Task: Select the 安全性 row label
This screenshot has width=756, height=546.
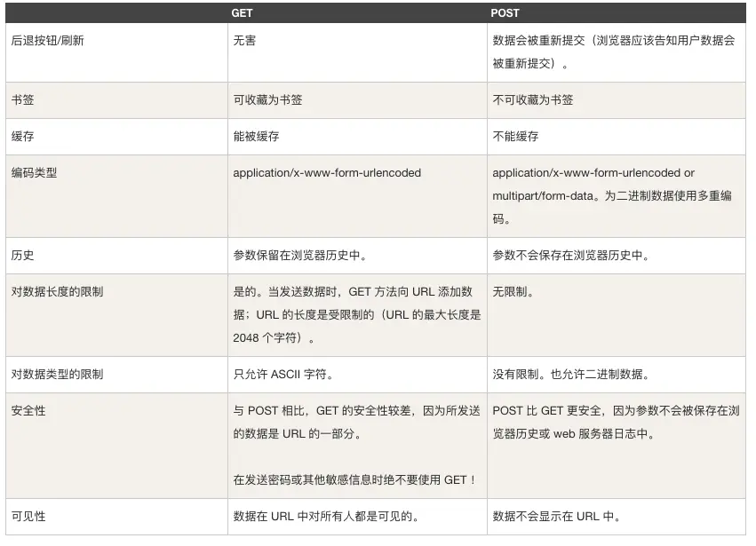Action: pos(28,410)
